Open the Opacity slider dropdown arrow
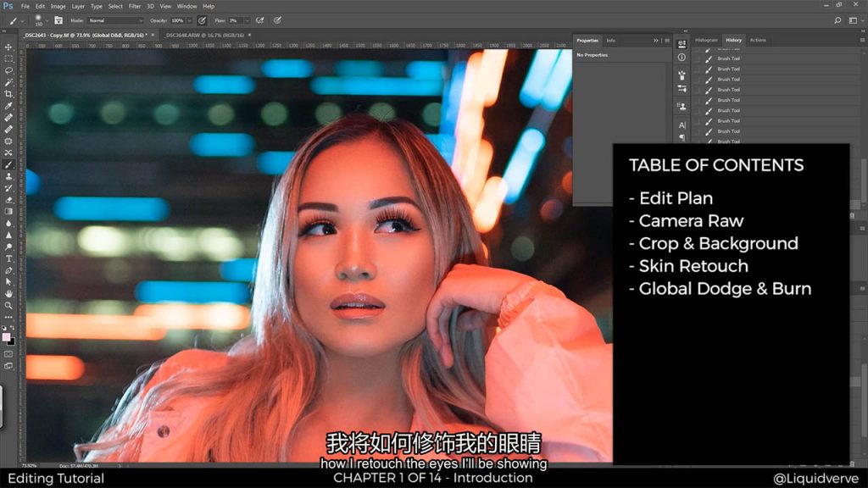This screenshot has height=488, width=868. tap(189, 20)
